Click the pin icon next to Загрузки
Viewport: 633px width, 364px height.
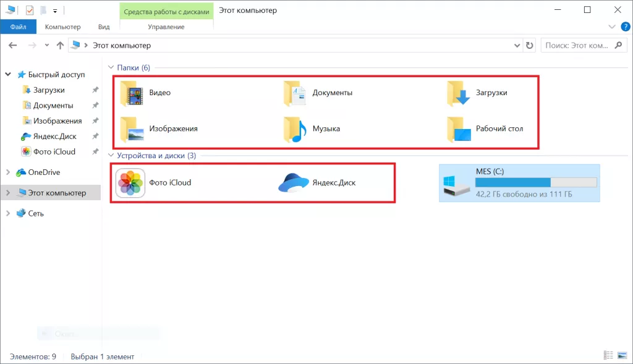tap(95, 90)
